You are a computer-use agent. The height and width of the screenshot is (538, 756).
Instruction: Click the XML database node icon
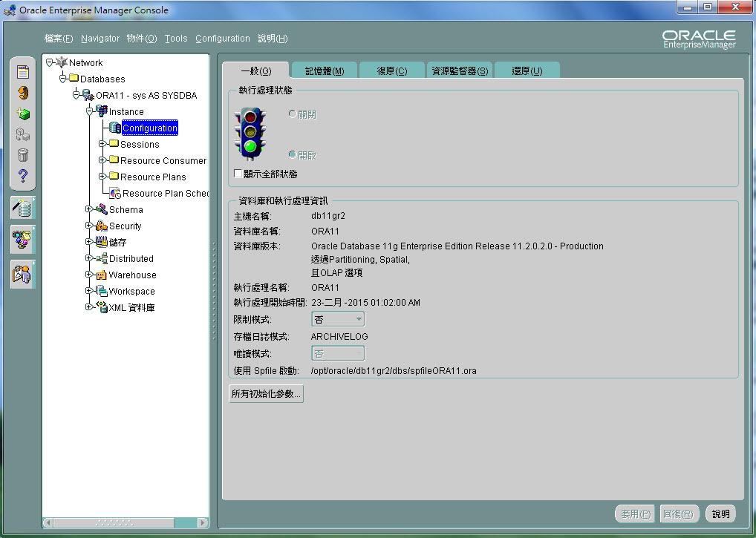[x=102, y=306]
